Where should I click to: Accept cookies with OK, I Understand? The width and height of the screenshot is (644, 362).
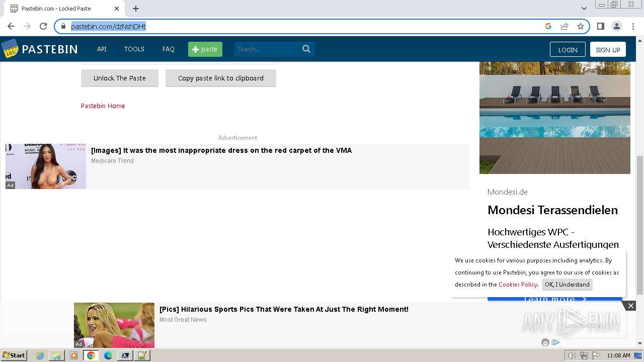coord(567,284)
